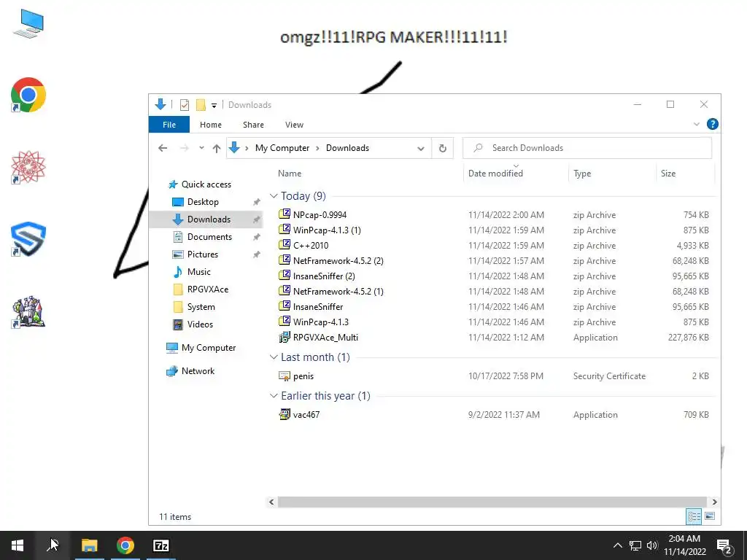Open the View ribbon tab
Viewport: 747px width, 560px height.
pos(294,125)
